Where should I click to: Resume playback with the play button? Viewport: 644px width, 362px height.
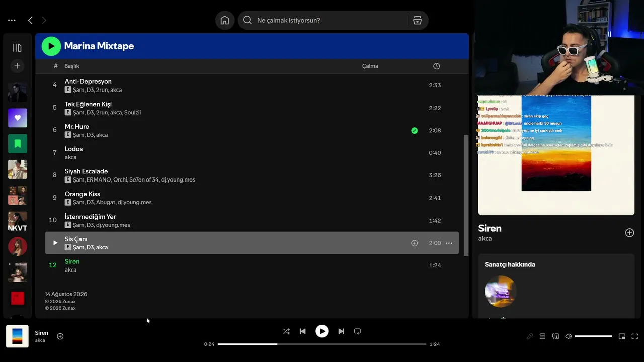point(322,331)
